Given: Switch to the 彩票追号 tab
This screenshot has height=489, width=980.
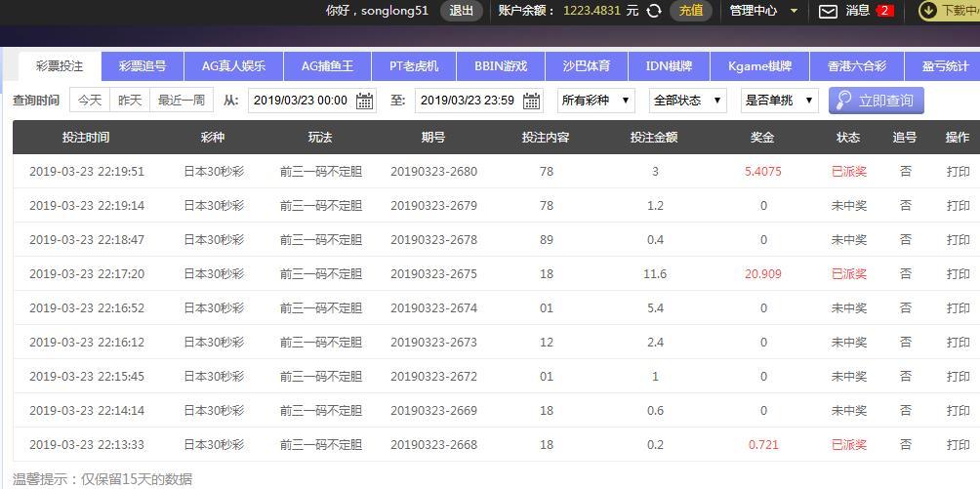Looking at the screenshot, I should (143, 66).
